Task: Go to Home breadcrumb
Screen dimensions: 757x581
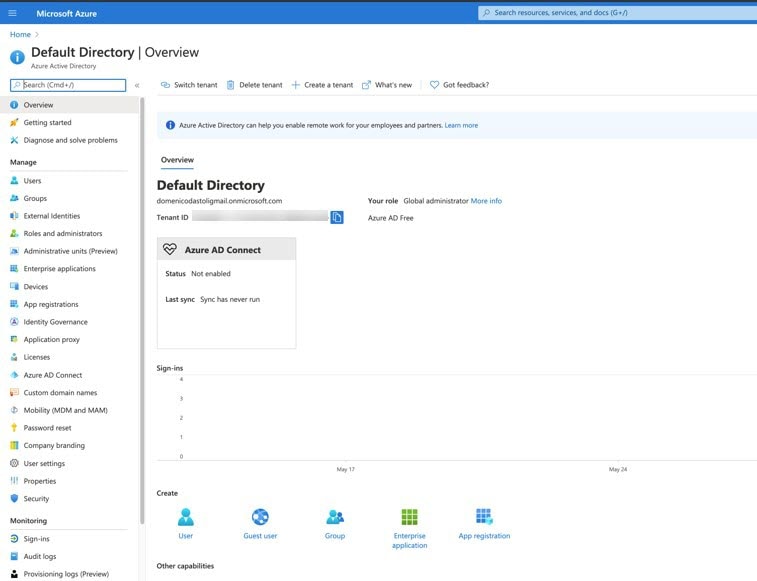Action: coord(20,34)
